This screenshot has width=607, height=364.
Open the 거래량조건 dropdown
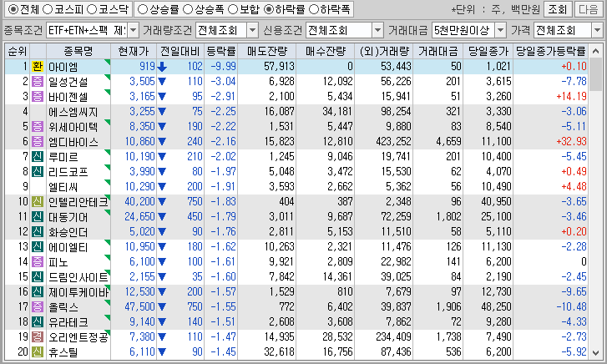(x=252, y=30)
